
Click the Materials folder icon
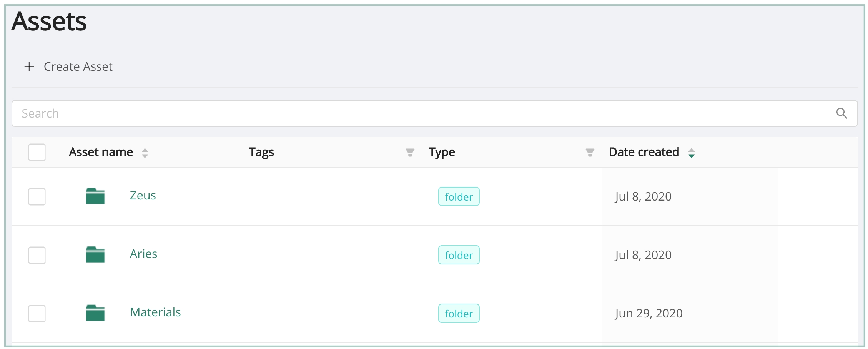coord(95,313)
